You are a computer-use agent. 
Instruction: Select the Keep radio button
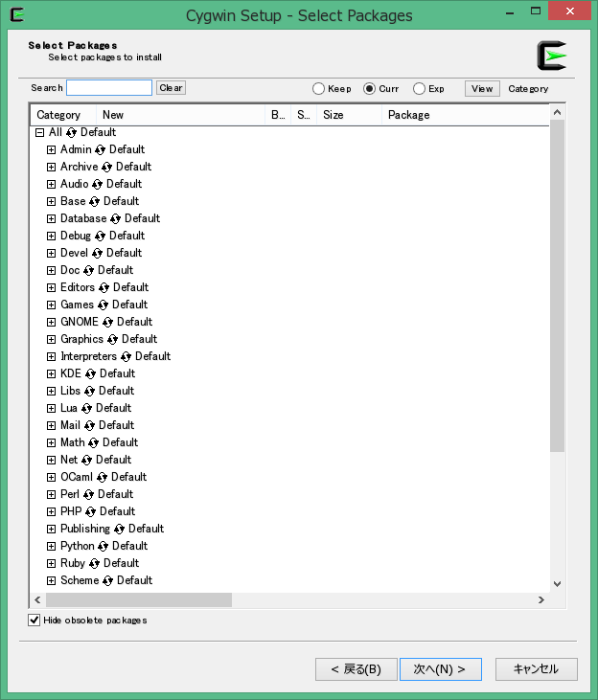point(318,89)
